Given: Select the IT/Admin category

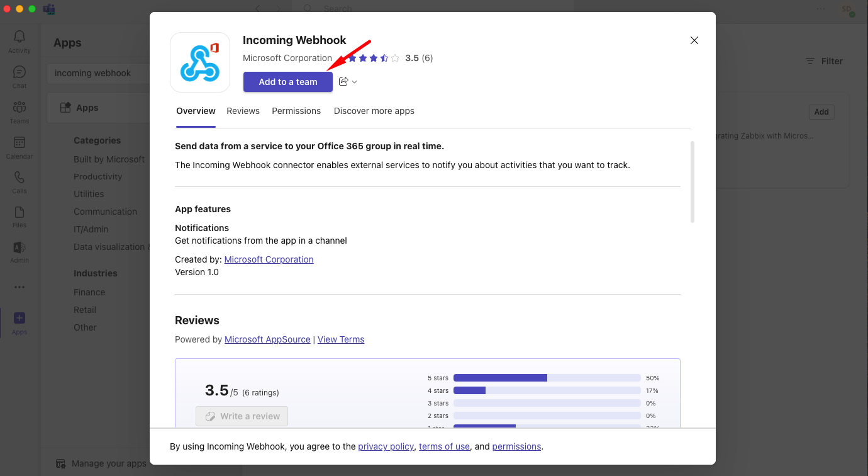Looking at the screenshot, I should pos(91,229).
